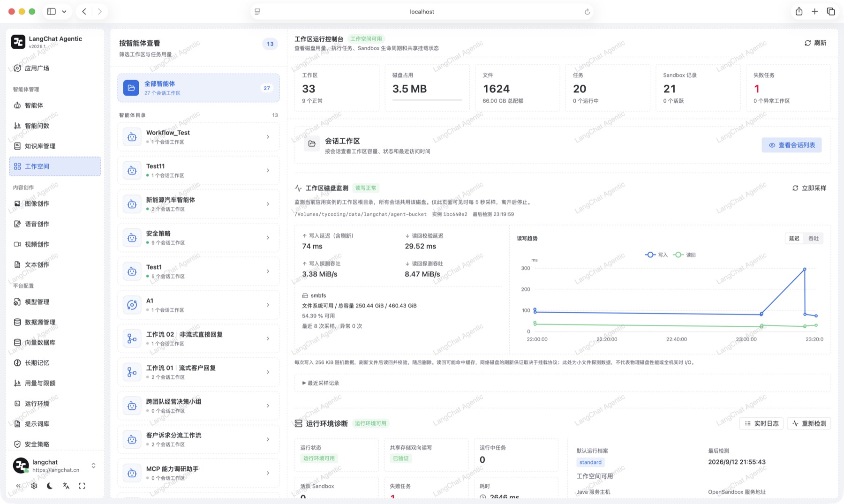Viewport: 844px width, 504px height.
Task: Click the A1 agent icon
Action: pos(132,305)
